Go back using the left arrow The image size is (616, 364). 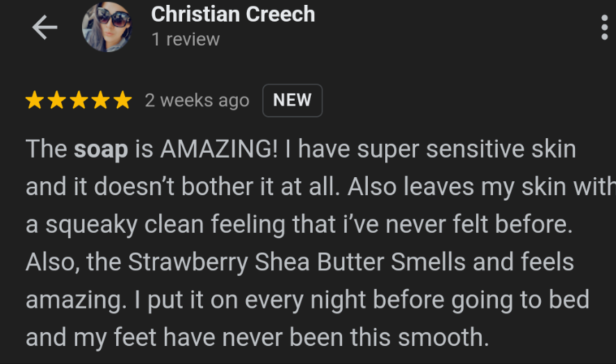pos(44,28)
